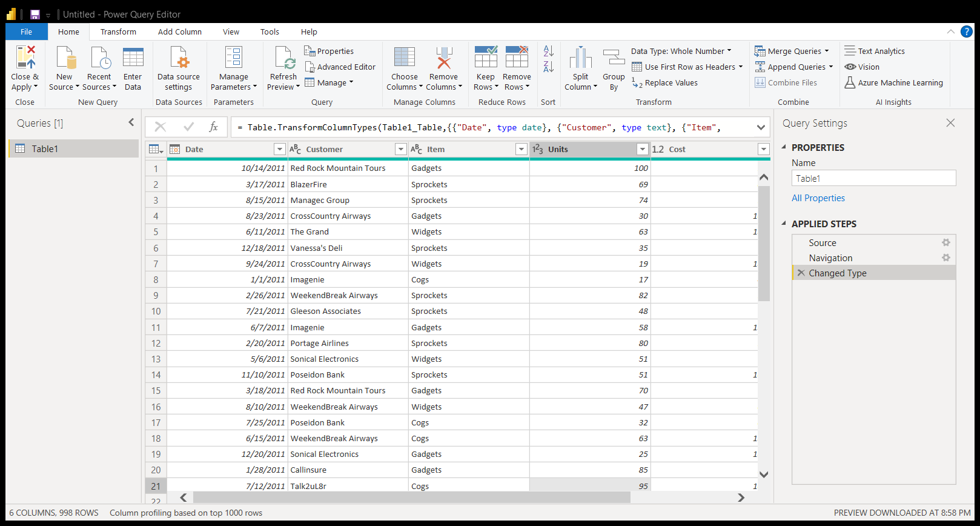The height and width of the screenshot is (526, 980).
Task: Select the Navigation applied step
Action: [874, 258]
